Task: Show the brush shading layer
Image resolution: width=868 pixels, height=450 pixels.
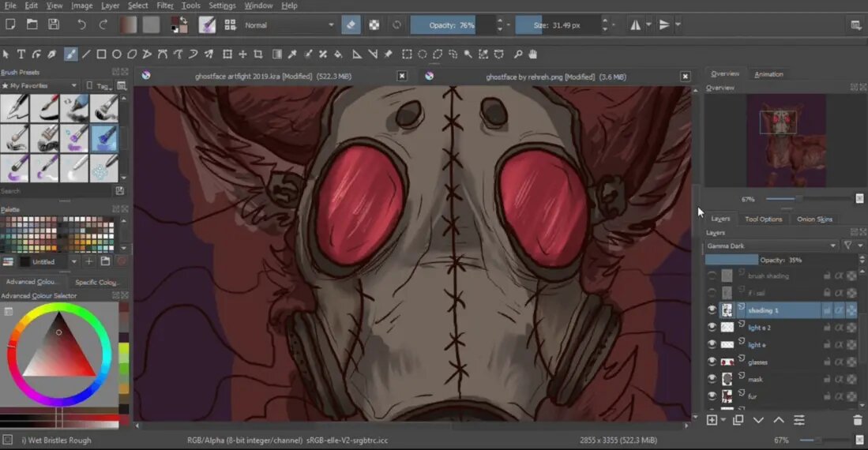Action: coord(712,276)
